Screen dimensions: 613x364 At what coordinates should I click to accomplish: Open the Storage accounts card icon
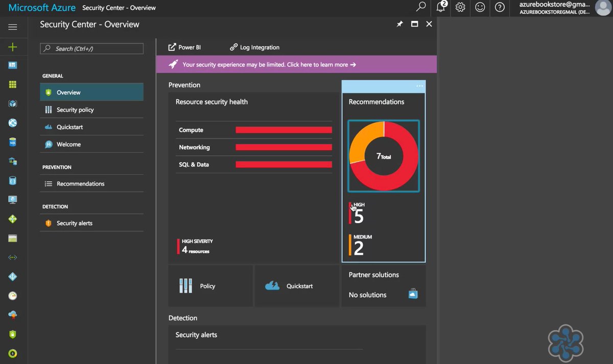[13, 238]
